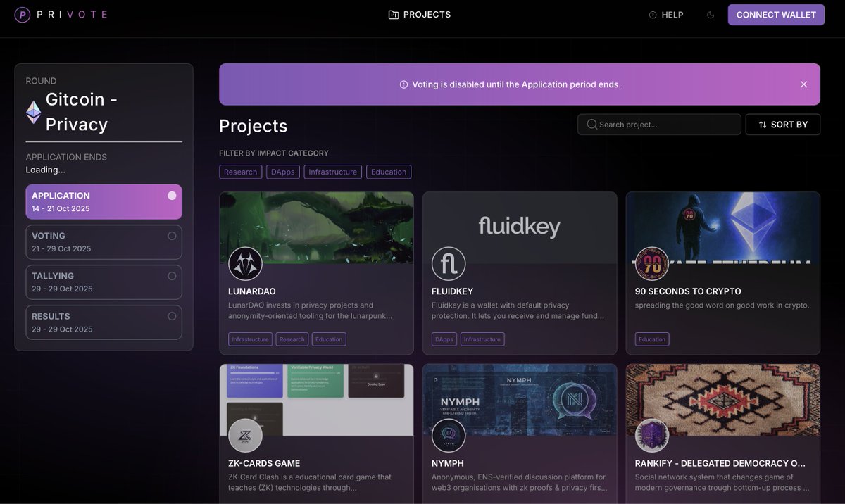Open the NYMPH project title

[448, 463]
